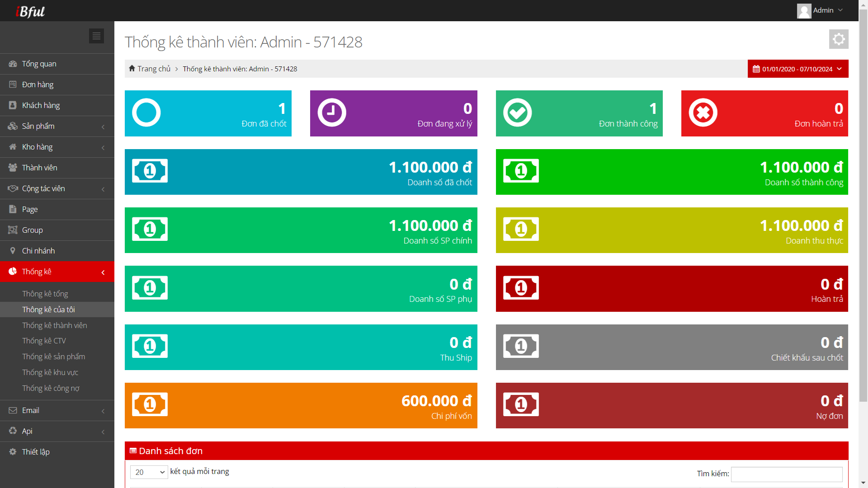Screen dimensions: 868x488
Task: Open Sản phẩm in the sidebar
Action: tap(57, 126)
